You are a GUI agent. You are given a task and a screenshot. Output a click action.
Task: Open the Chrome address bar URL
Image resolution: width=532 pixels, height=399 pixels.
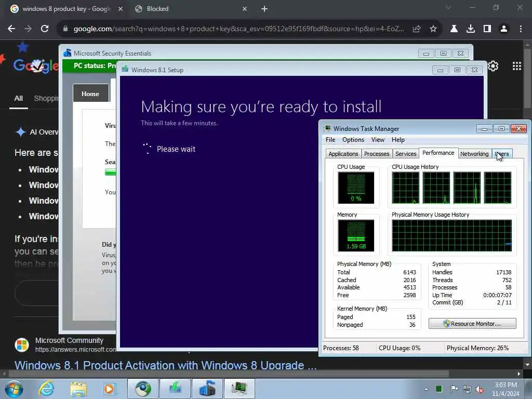239,29
